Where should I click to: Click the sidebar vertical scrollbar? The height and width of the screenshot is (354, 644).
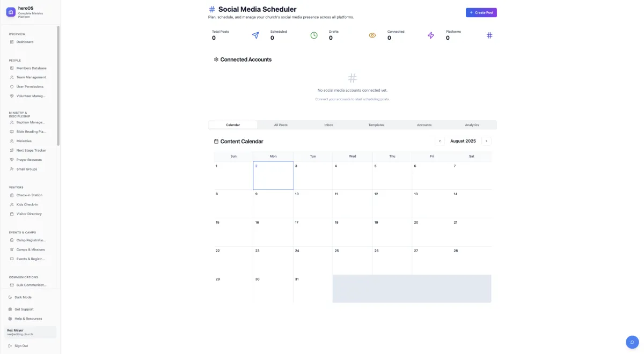tap(58, 86)
